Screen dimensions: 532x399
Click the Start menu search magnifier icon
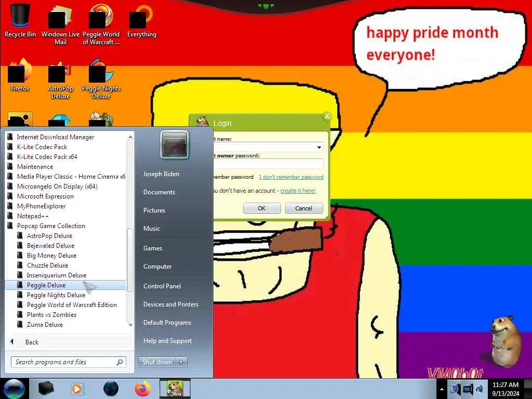[120, 362]
